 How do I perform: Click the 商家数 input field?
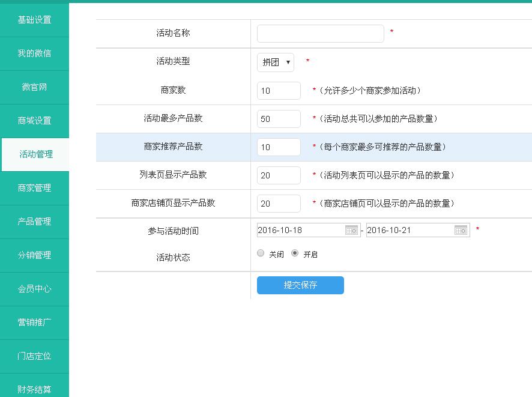click(279, 91)
